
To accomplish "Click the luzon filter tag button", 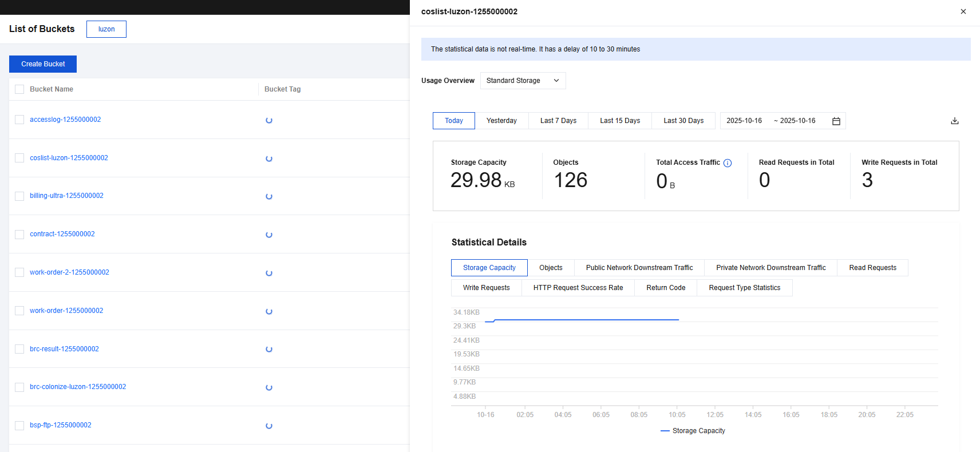I will [x=106, y=29].
